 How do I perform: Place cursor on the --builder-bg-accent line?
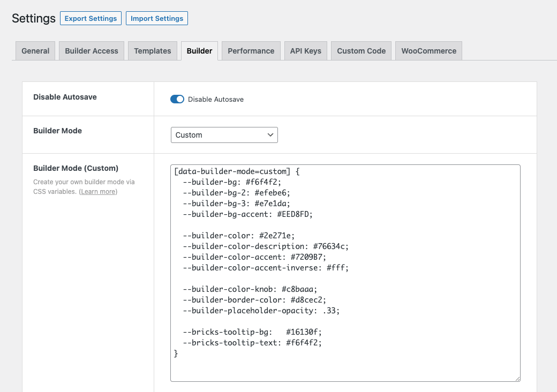click(247, 214)
